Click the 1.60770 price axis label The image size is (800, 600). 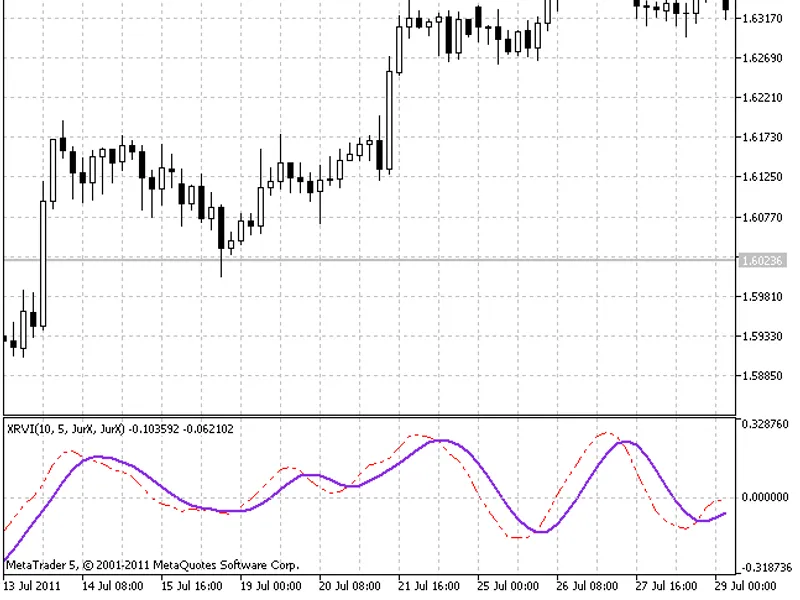(762, 218)
